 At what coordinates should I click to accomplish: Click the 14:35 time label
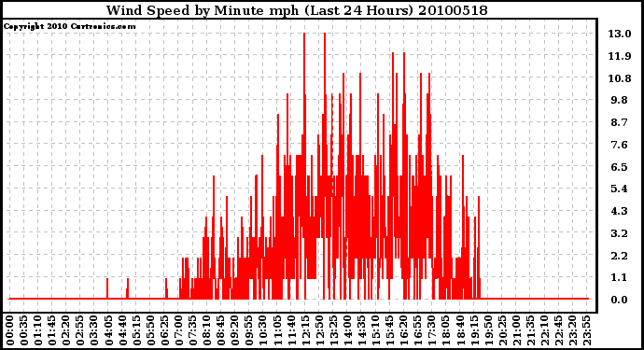point(361,331)
